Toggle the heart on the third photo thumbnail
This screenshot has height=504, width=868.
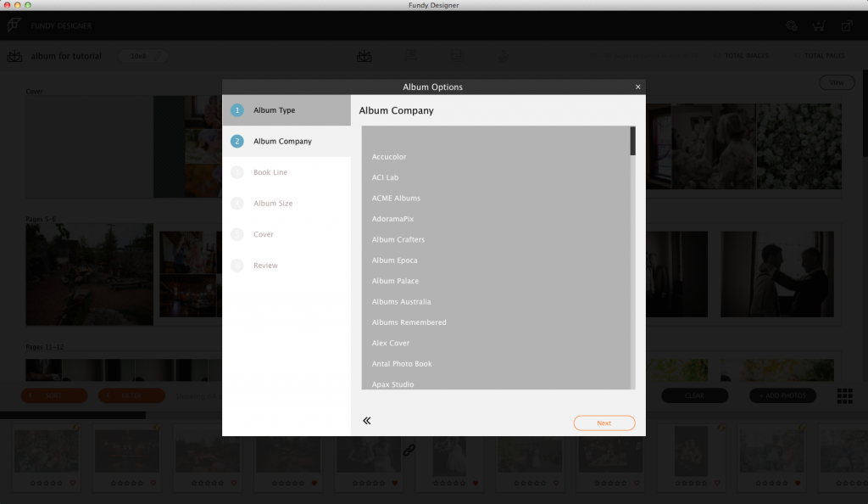click(x=234, y=483)
